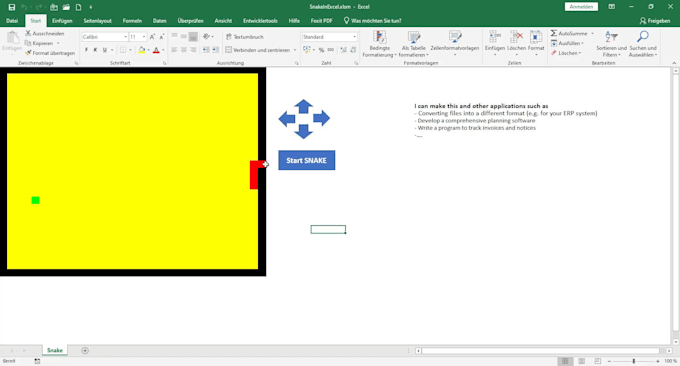
Task: Switch to Seitenlayout ribbon tab
Action: (98, 21)
